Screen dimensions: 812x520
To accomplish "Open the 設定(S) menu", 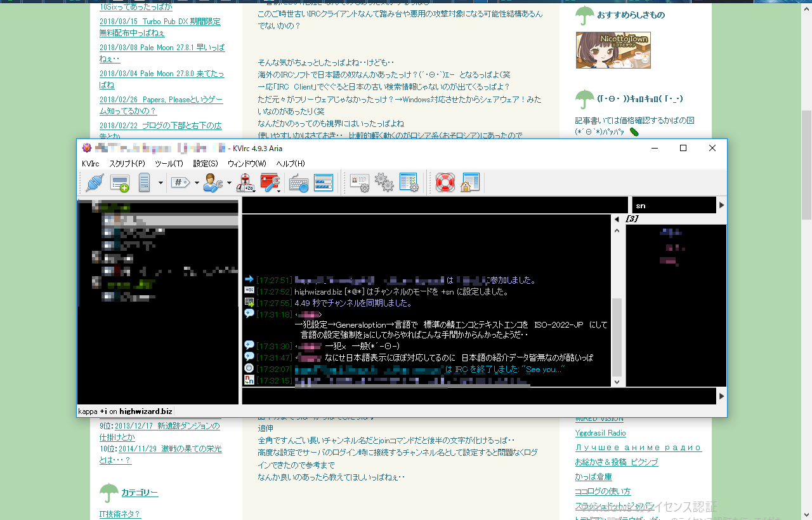I will coord(206,164).
